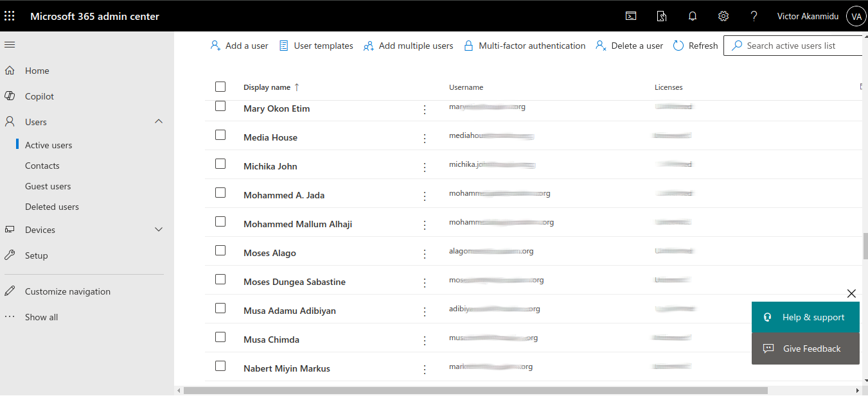Image resolution: width=868 pixels, height=396 pixels.
Task: Open Deleted users in sidebar
Action: [x=52, y=207]
